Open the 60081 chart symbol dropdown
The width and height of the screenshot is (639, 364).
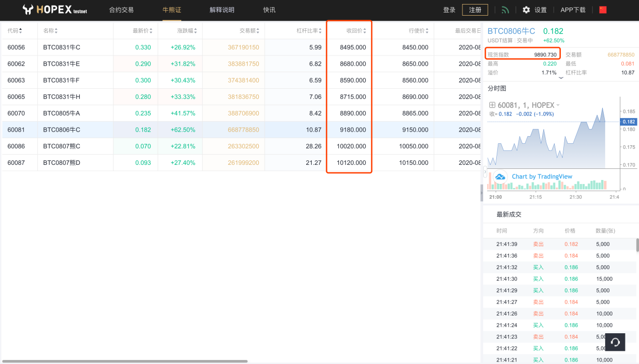(x=558, y=105)
